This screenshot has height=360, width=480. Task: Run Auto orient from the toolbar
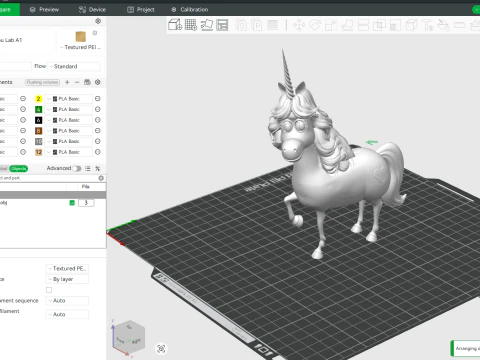tap(207, 25)
